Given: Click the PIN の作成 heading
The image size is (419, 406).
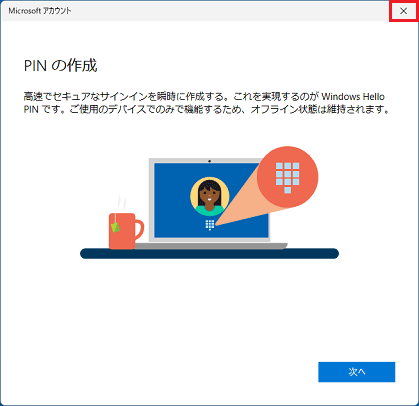Looking at the screenshot, I should pos(60,66).
